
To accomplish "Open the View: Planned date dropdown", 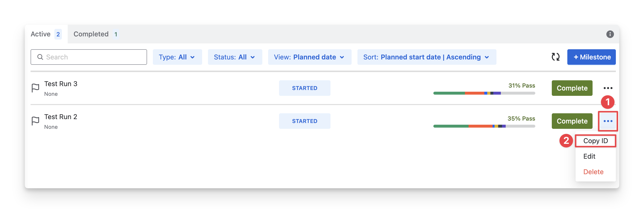I will pyautogui.click(x=309, y=57).
